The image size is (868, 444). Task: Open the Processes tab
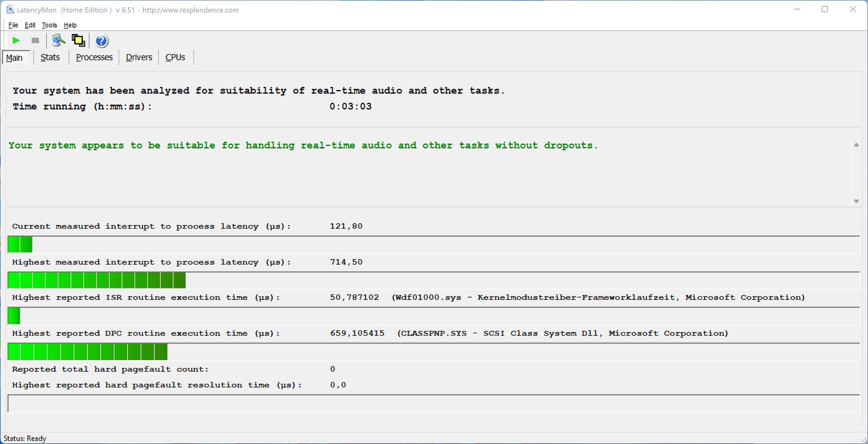(94, 57)
